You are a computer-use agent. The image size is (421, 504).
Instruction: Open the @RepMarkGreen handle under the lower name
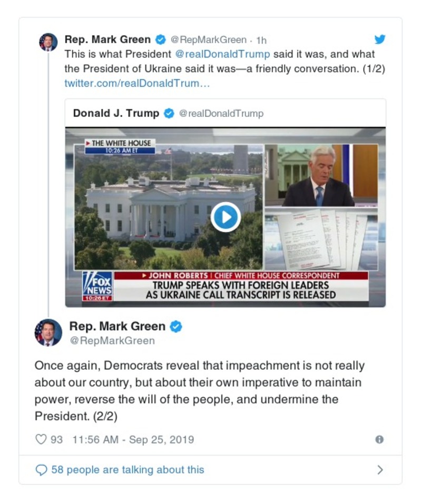tap(112, 341)
